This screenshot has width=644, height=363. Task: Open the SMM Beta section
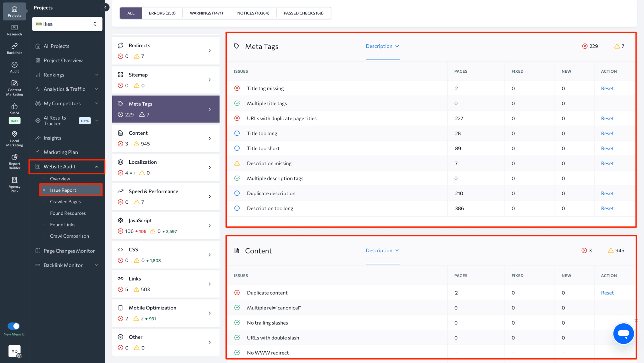click(14, 112)
